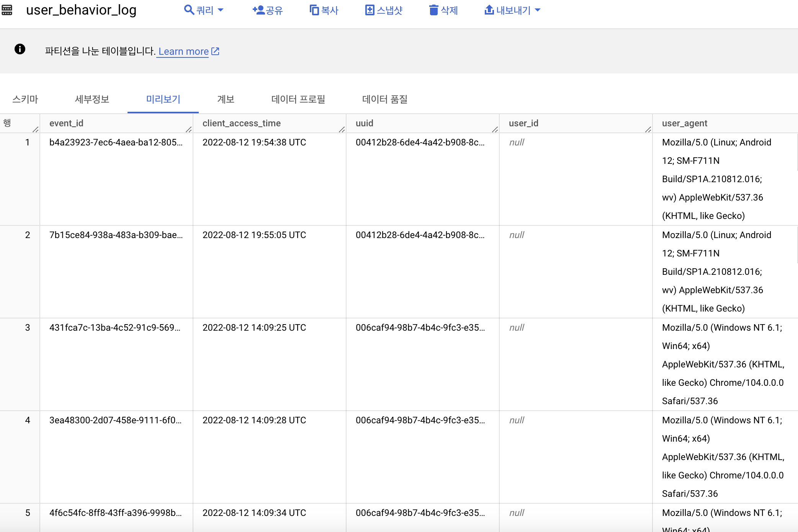Go to the 데이터 품질 tab
This screenshot has height=532, width=798.
pos(384,99)
